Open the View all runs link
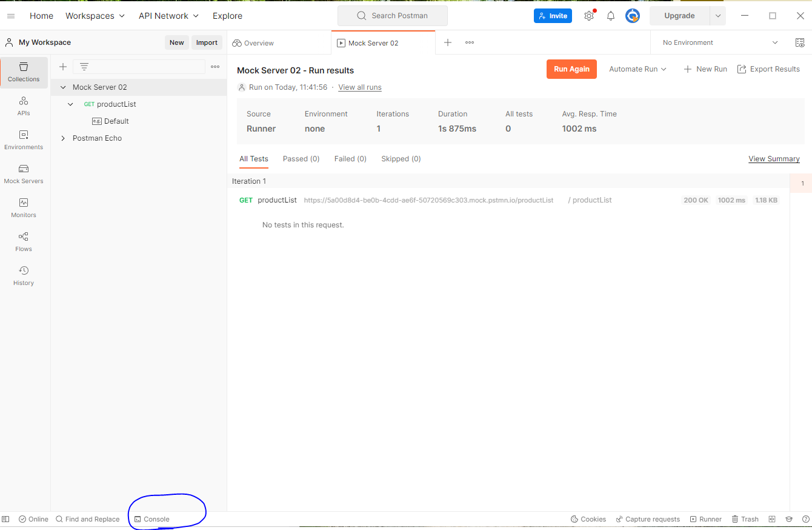Screen dimensions: 812x530 click(x=360, y=87)
